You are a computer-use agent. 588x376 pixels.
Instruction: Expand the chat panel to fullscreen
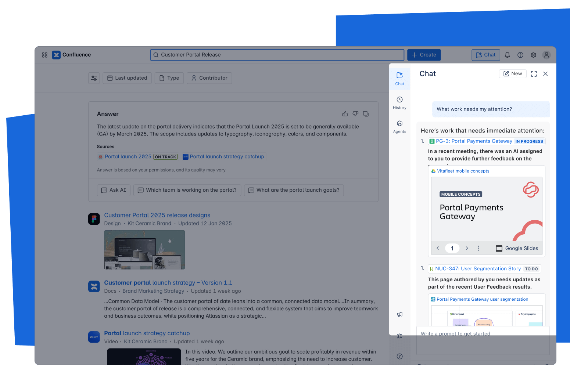tap(534, 73)
